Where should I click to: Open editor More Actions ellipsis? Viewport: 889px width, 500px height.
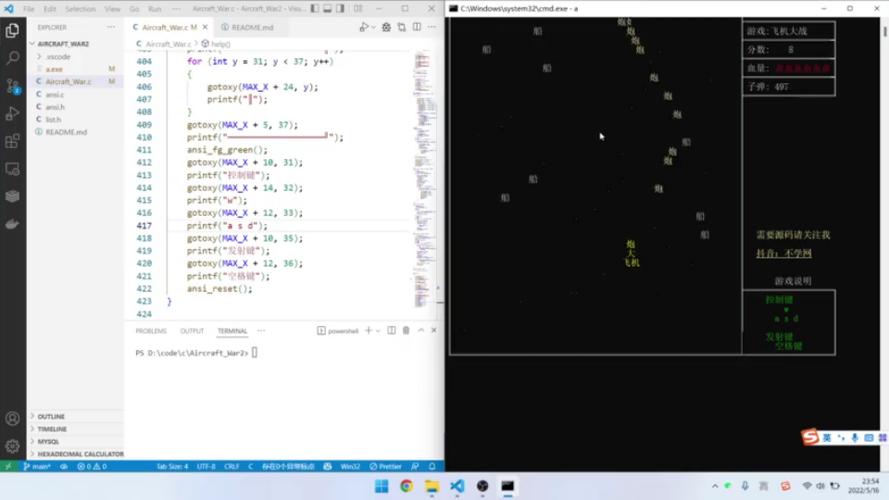pos(432,27)
